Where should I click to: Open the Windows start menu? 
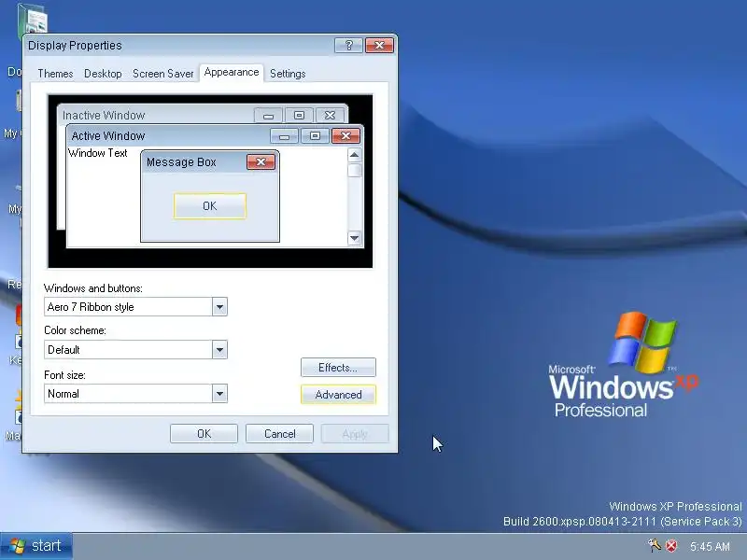pyautogui.click(x=36, y=546)
